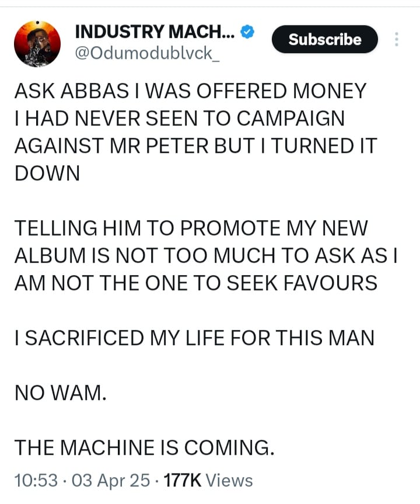This screenshot has height=504, width=420.
Task: Click the line starting with ASK ABBAS
Action: pyautogui.click(x=190, y=91)
